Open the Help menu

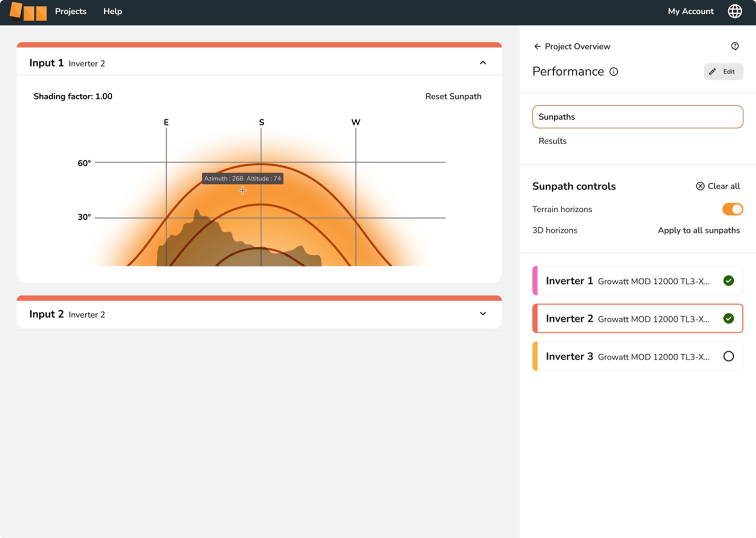pos(113,11)
